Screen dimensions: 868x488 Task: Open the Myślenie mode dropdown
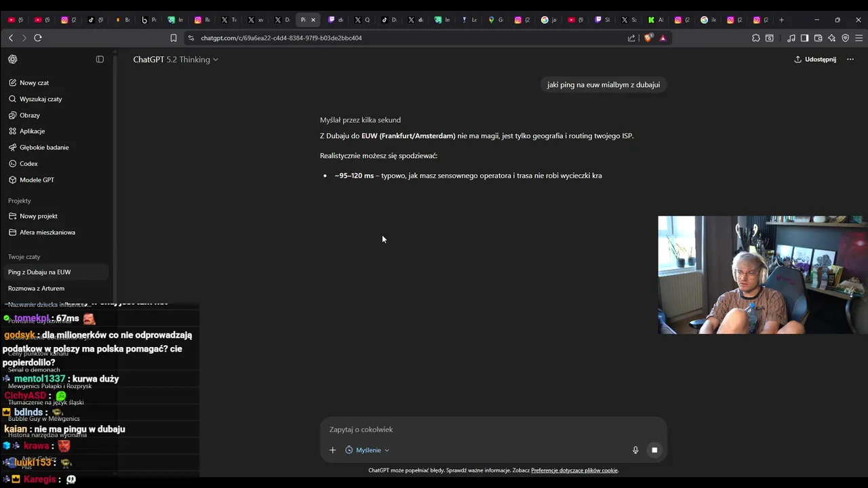367,450
